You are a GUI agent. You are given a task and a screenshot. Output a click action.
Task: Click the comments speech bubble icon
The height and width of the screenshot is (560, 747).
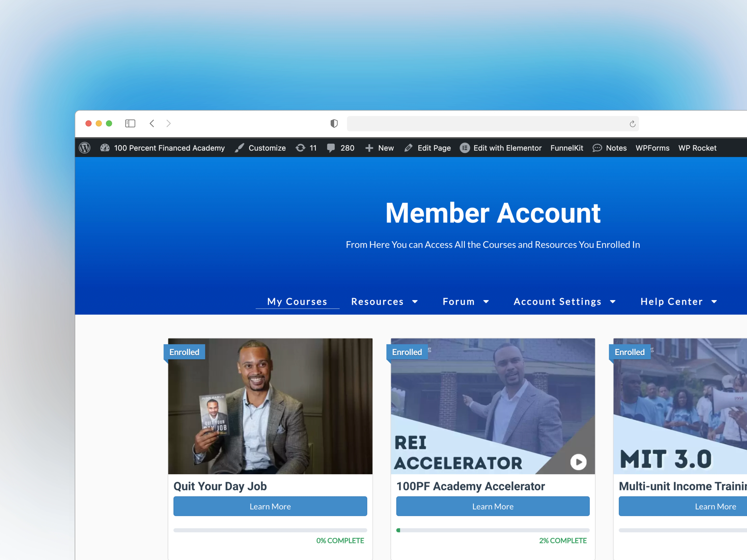331,148
